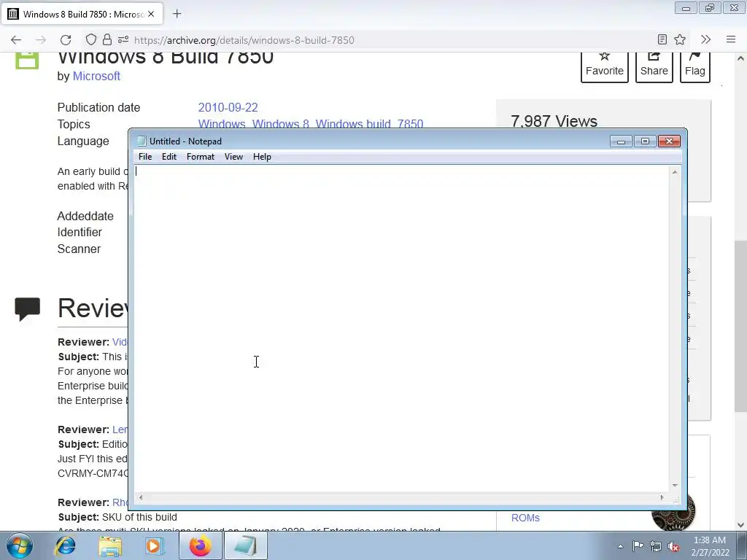Open the Microsoft author link
Image resolution: width=747 pixels, height=560 pixels.
96,76
